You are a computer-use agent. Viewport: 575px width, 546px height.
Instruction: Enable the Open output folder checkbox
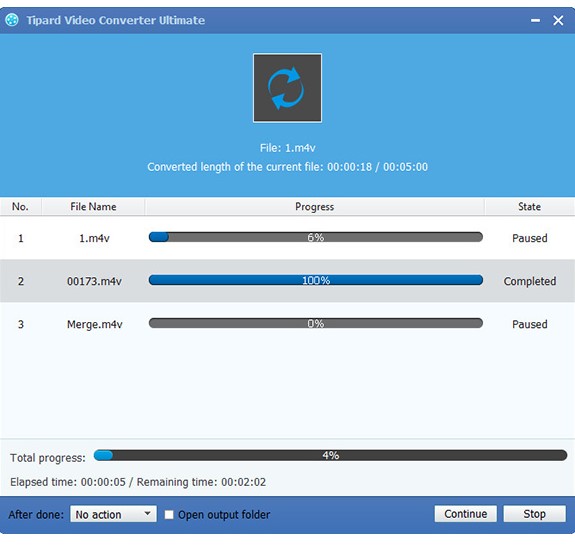(x=169, y=514)
